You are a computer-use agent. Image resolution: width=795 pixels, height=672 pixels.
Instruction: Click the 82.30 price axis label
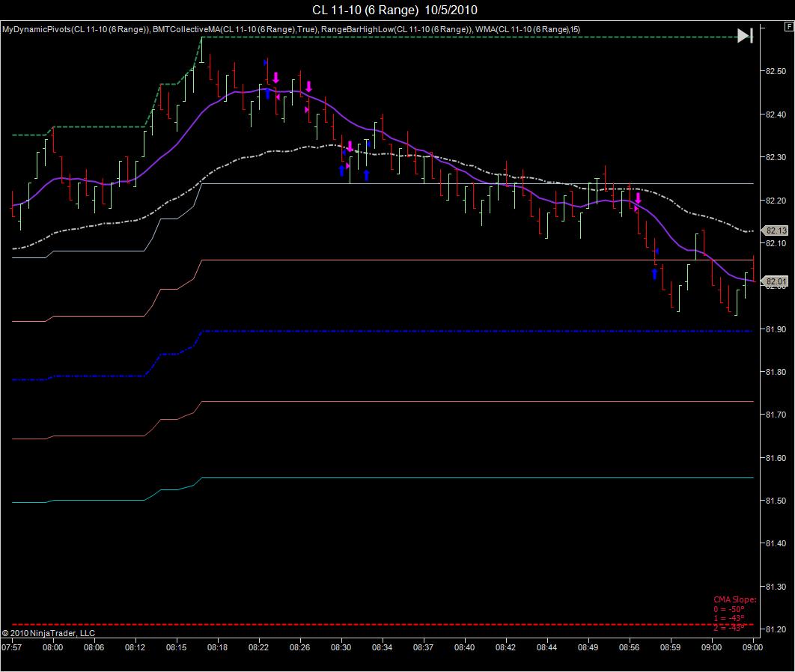coord(776,157)
